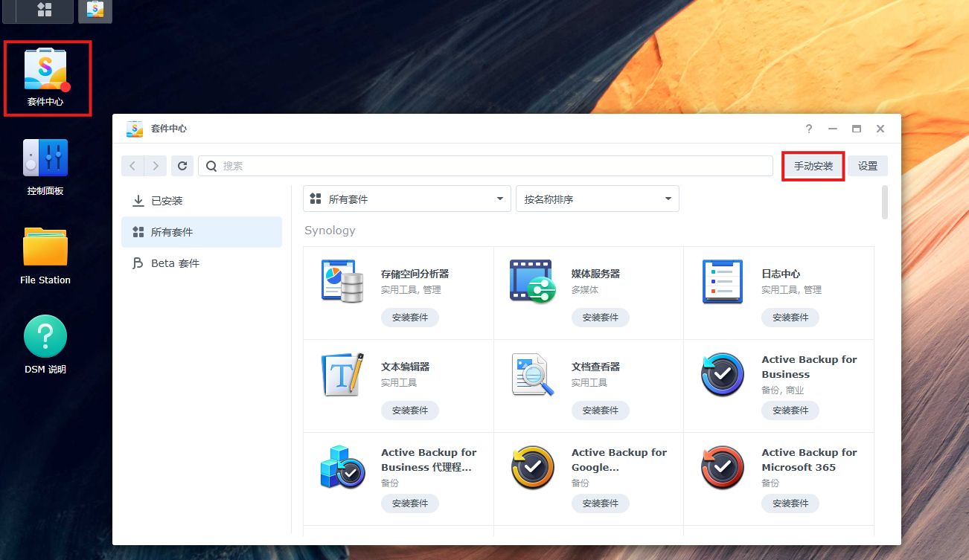Open the Control Panel desktop icon
Screen dimensions: 969x560
coord(45,158)
